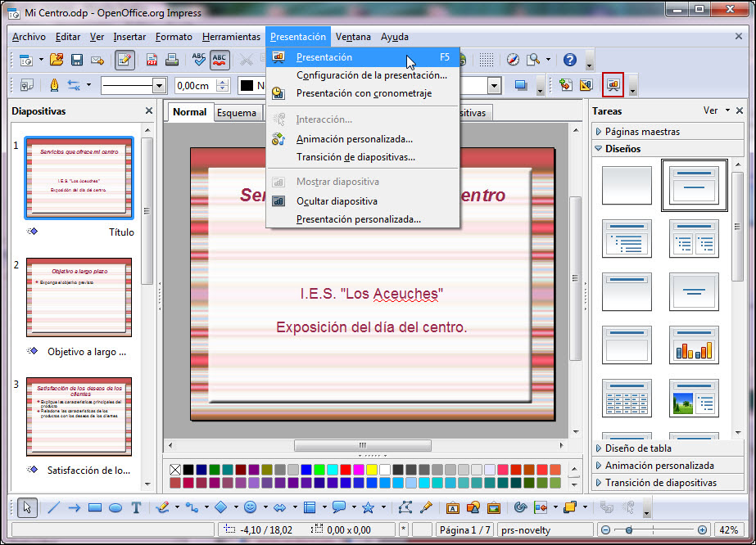Expand the Páginas maestras section
The width and height of the screenshot is (756, 545).
click(x=668, y=132)
